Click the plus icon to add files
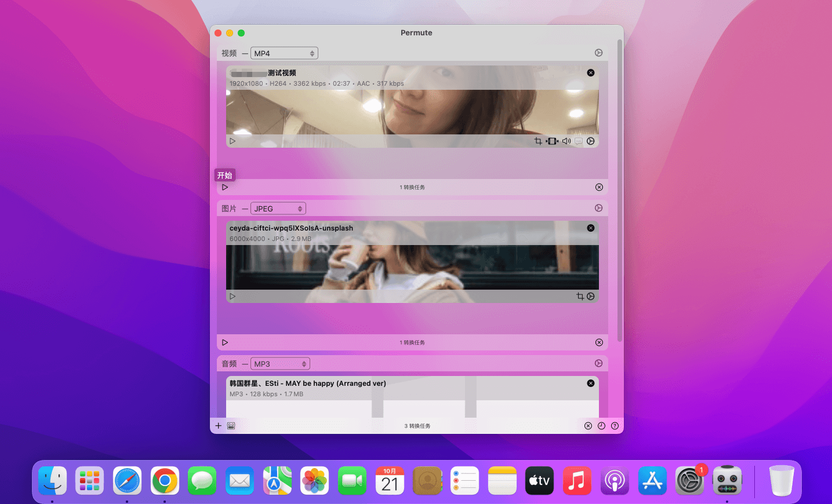 (219, 426)
